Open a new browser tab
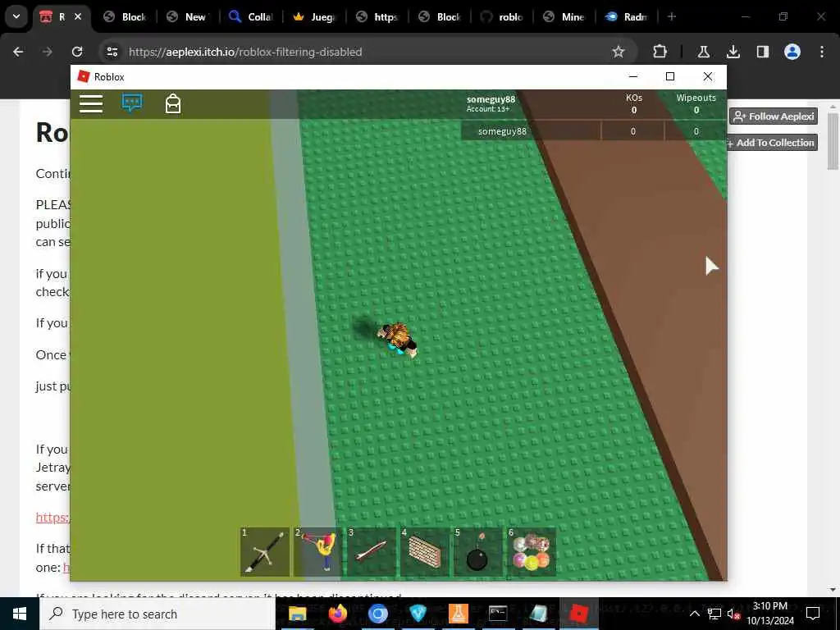 pos(672,16)
